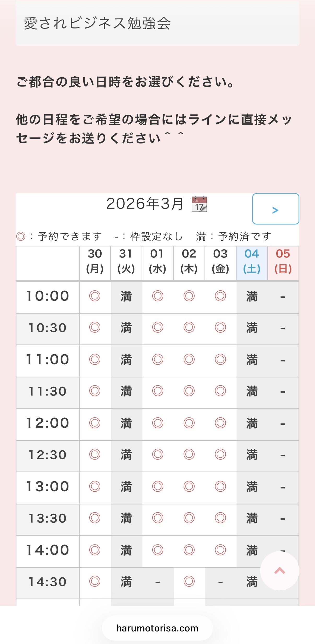Choose Friday 03 at 11:30 slot
The height and width of the screenshot is (644, 315).
(220, 391)
